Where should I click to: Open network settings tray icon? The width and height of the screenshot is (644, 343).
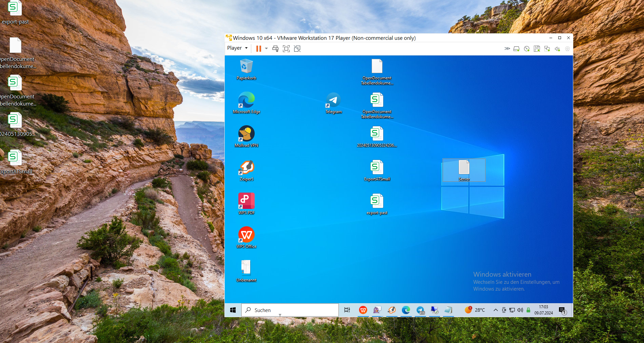(x=512, y=310)
